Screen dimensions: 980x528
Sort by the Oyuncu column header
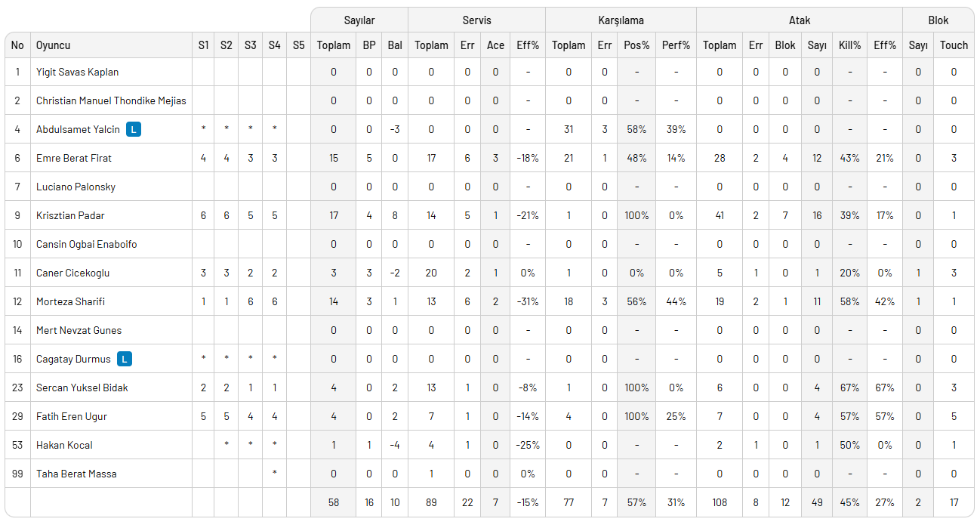coord(53,45)
